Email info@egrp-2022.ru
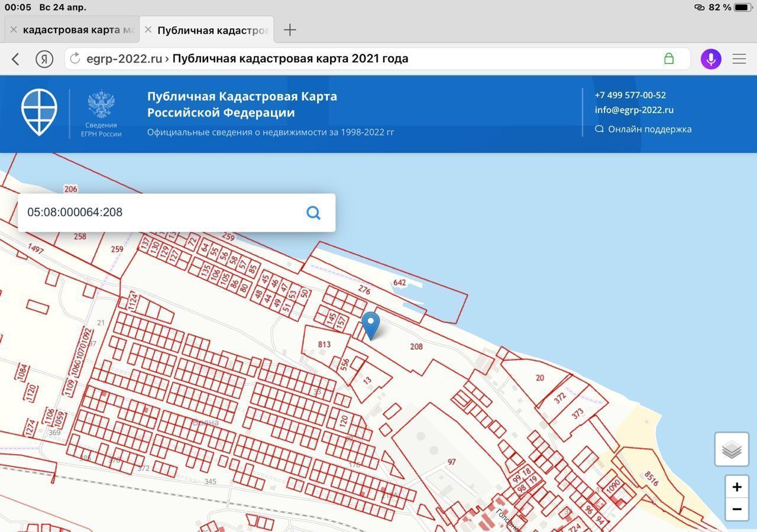Viewport: 757px width, 532px height. pyautogui.click(x=634, y=109)
